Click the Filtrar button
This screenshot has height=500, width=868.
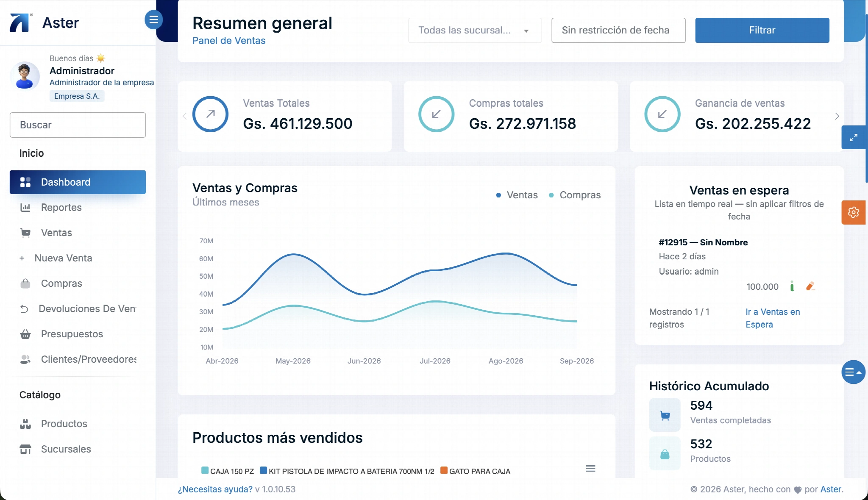coord(762,30)
